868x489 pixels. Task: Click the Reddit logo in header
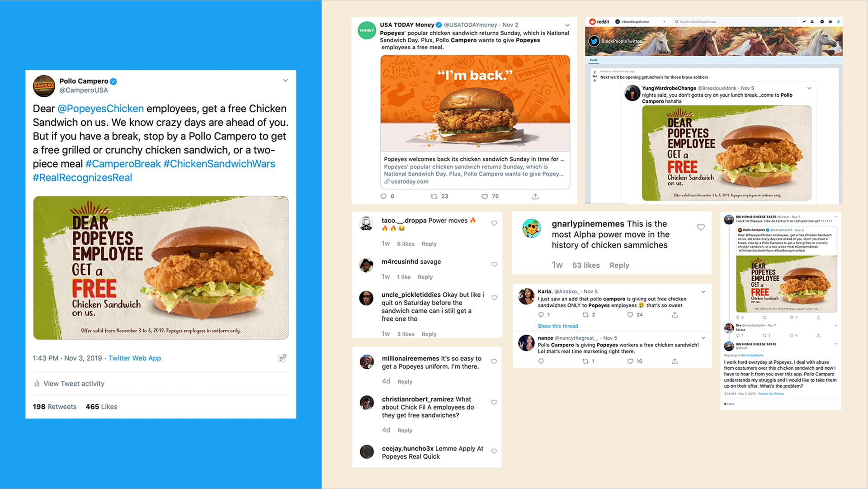(599, 22)
